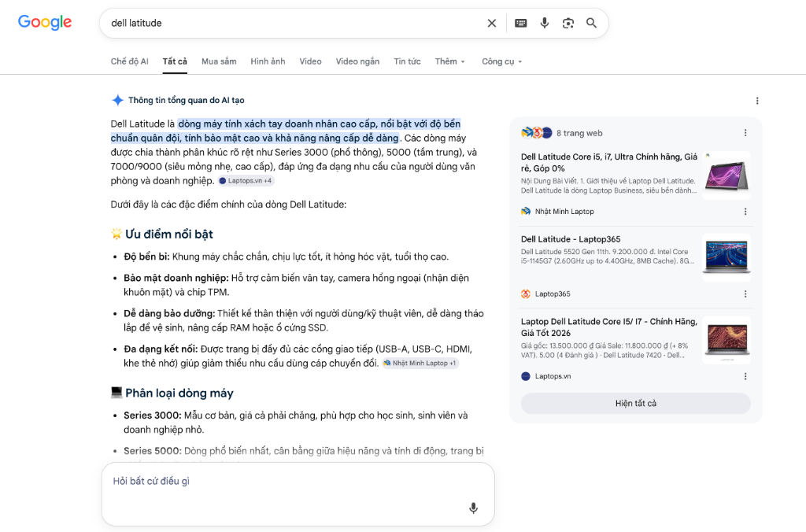
Task: Expand the Công cụ tools dropdown
Action: click(x=501, y=61)
